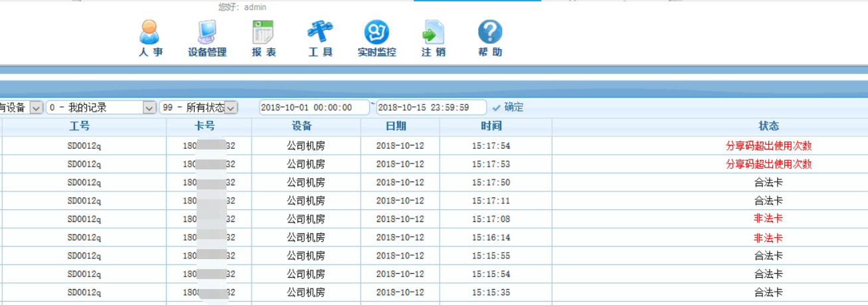Click the 设备 column header
The width and height of the screenshot is (868, 305).
pos(305,126)
